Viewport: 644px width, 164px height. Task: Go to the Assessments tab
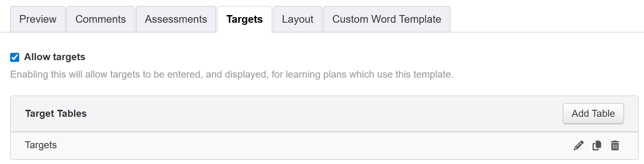(176, 19)
